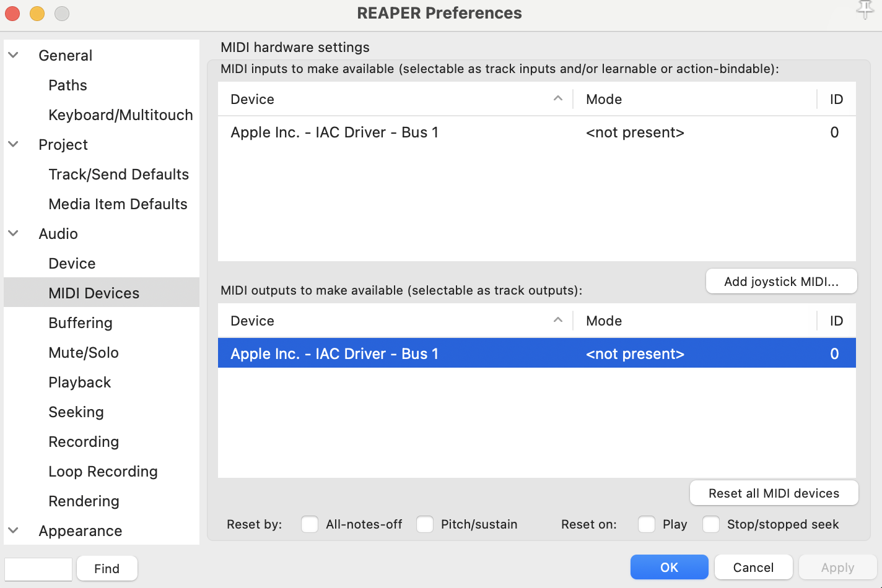
Task: Click the Mode column header in MIDI outputs
Action: 604,321
